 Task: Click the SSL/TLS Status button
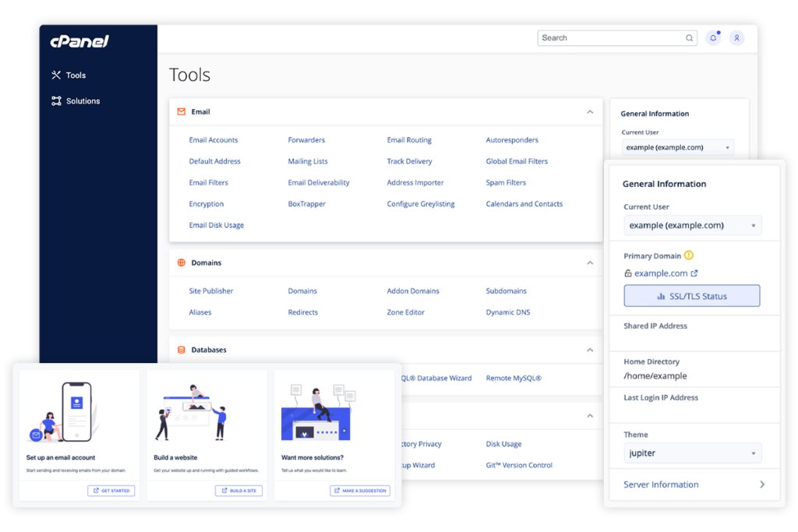[691, 295]
